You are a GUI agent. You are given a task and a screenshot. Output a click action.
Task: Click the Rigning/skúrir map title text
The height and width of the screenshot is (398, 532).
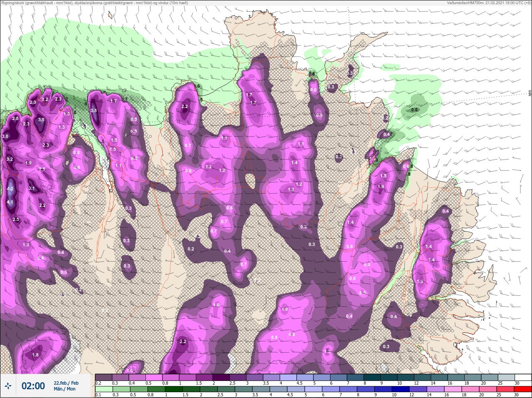coord(94,2)
